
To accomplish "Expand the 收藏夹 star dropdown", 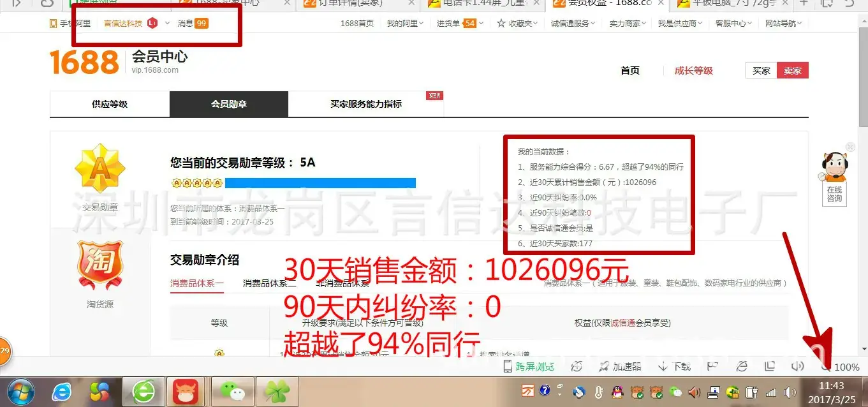I will 518,24.
